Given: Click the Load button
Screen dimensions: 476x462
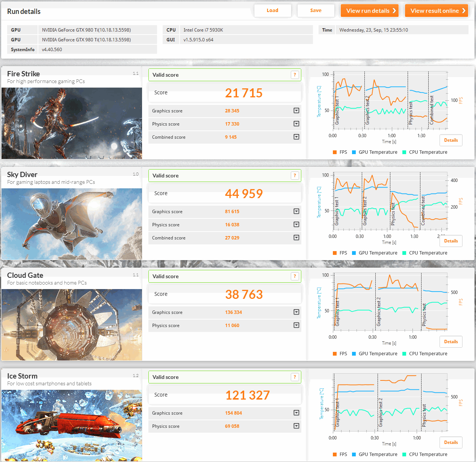Looking at the screenshot, I should [272, 11].
